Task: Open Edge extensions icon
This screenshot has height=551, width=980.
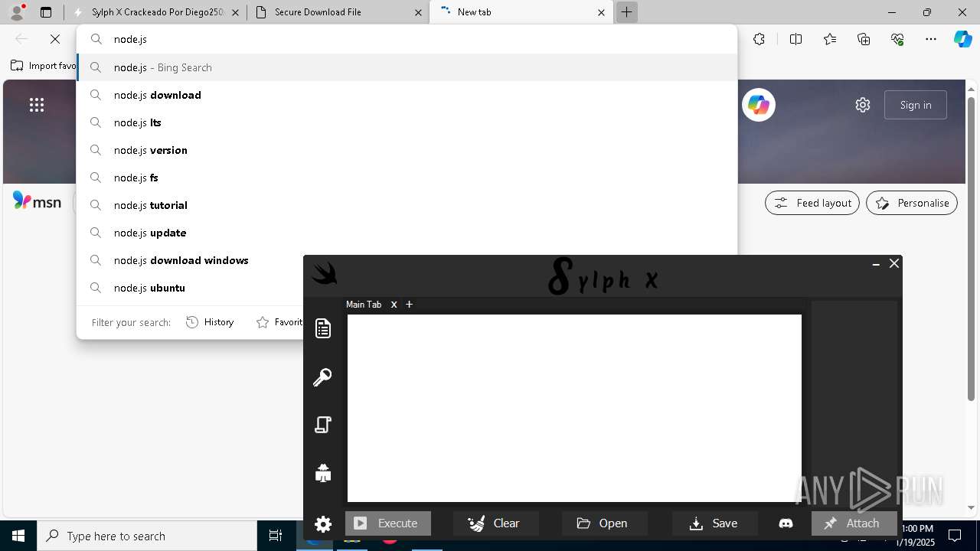Action: [x=759, y=39]
